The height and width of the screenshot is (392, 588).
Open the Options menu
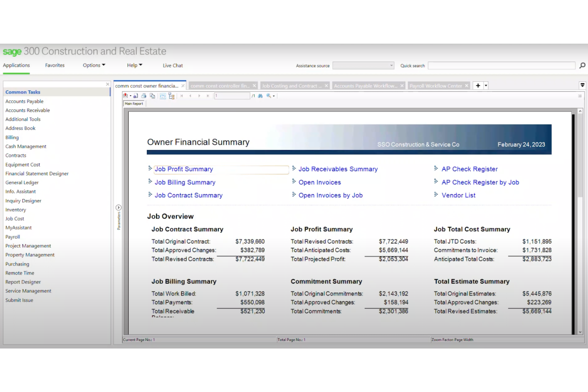pos(94,66)
